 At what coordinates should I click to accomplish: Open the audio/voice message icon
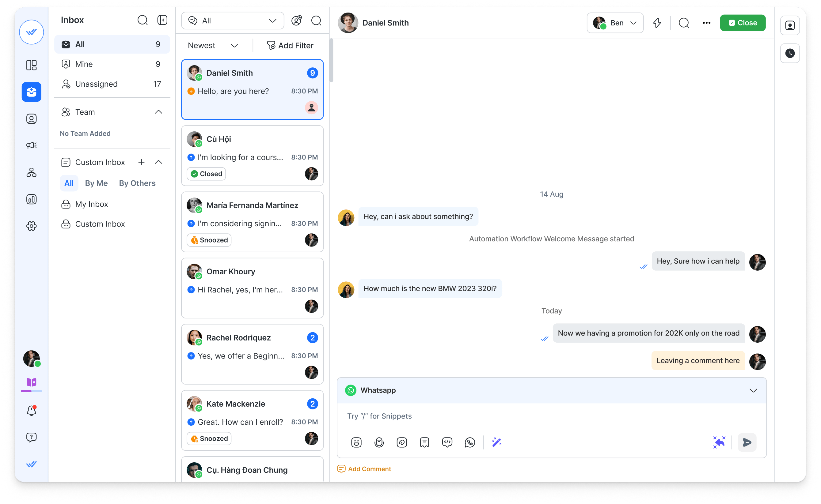378,442
